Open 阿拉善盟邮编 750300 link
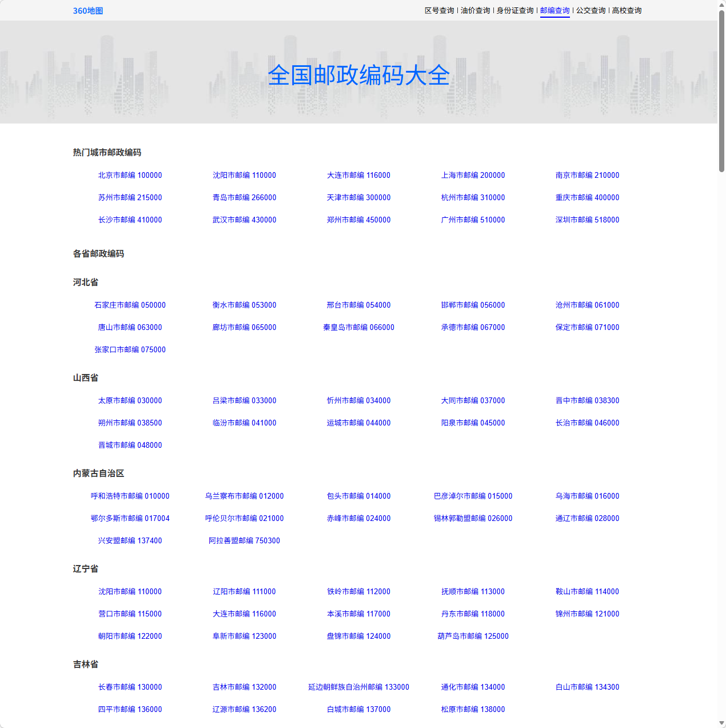Image resolution: width=726 pixels, height=728 pixels. pos(244,541)
